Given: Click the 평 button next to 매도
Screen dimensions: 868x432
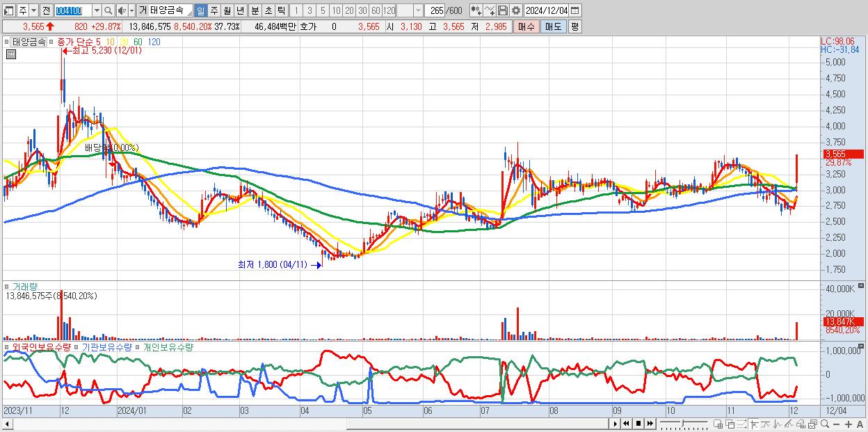Looking at the screenshot, I should click(574, 26).
